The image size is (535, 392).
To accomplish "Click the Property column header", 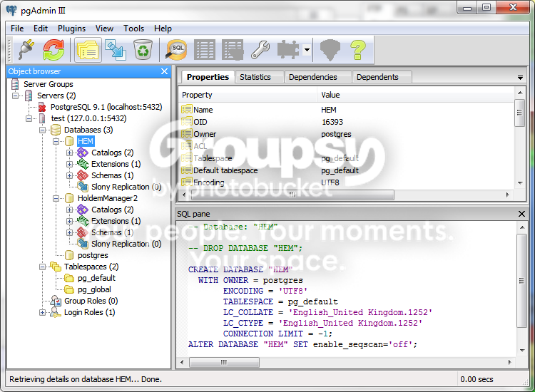I will click(248, 95).
